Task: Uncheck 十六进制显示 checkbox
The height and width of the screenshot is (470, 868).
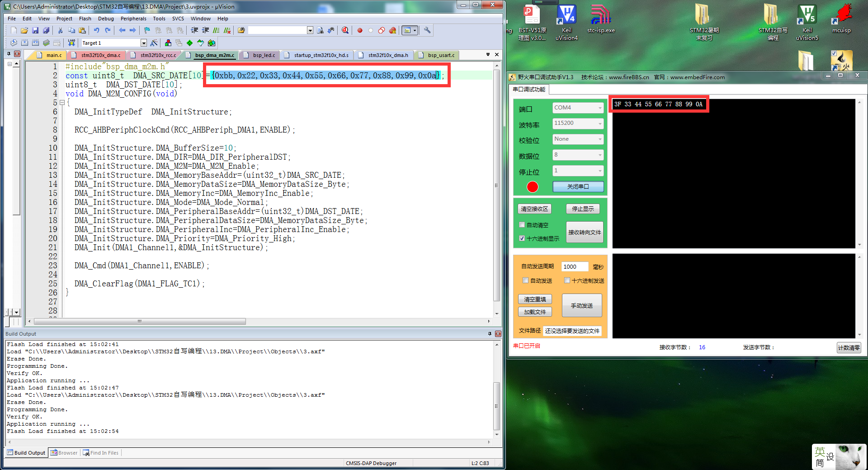Action: pos(522,238)
